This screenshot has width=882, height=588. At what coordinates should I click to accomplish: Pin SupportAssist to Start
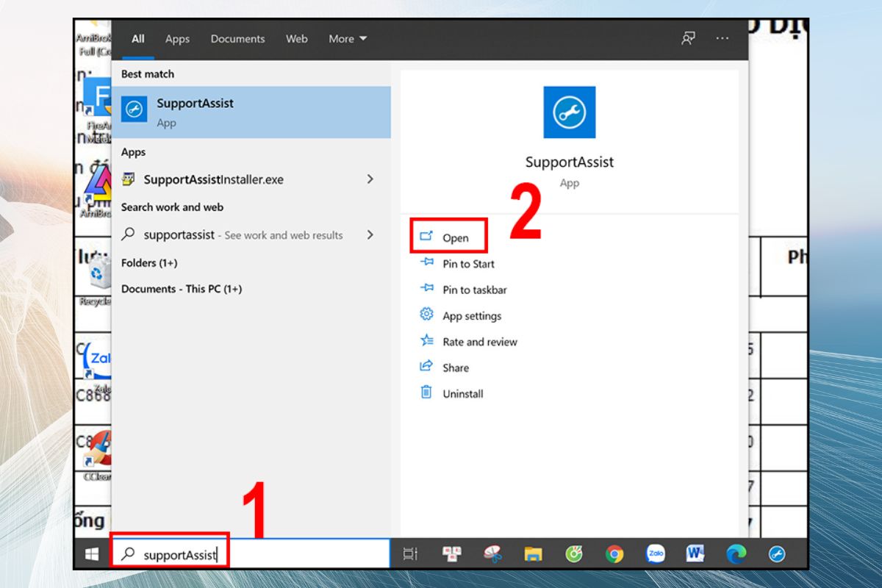468,264
